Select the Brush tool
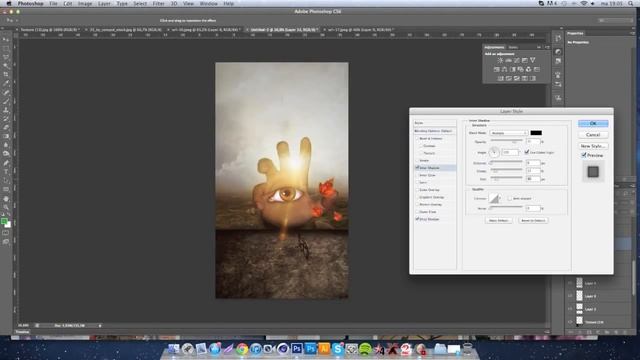Viewport: 640px width, 360px height. pyautogui.click(x=6, y=101)
